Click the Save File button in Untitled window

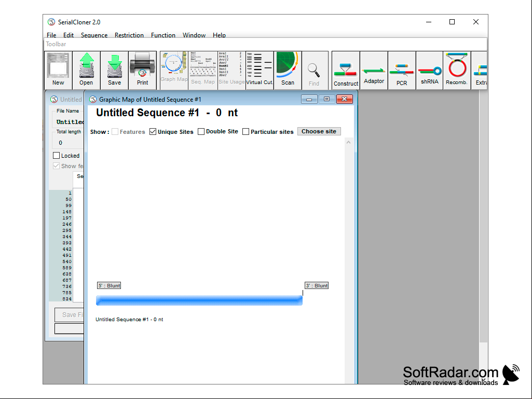(69, 315)
